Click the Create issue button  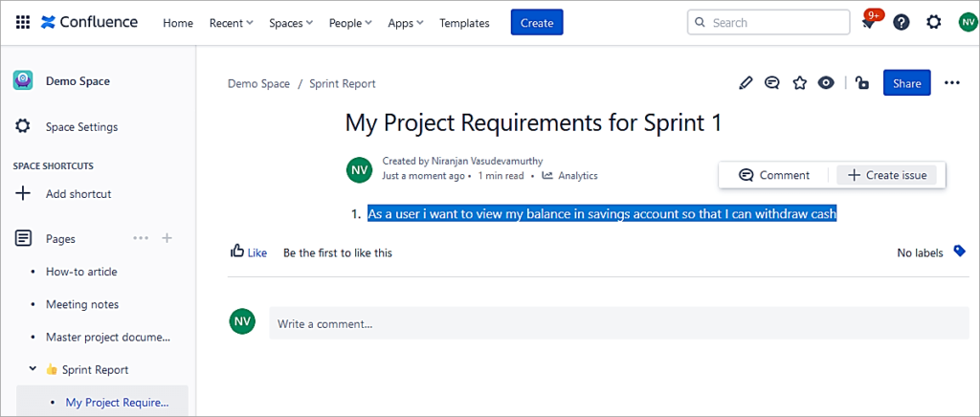887,175
